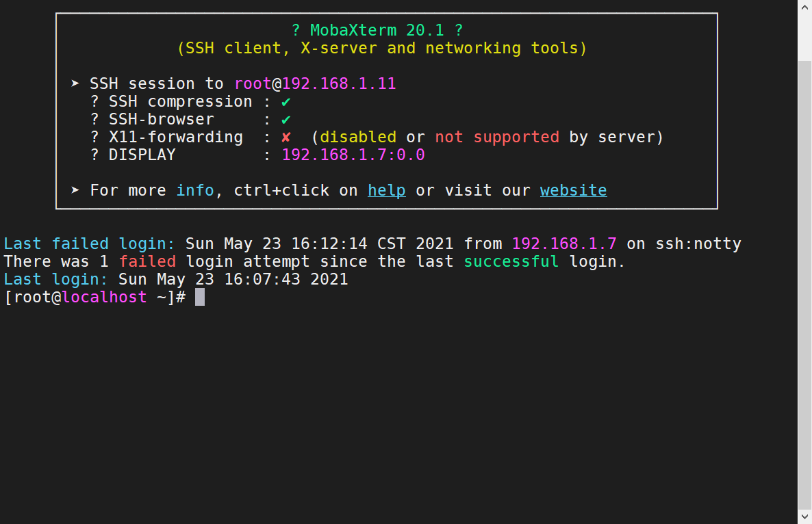The height and width of the screenshot is (524, 812).
Task: Click the root@192.168.1.11 session address
Action: pos(315,83)
